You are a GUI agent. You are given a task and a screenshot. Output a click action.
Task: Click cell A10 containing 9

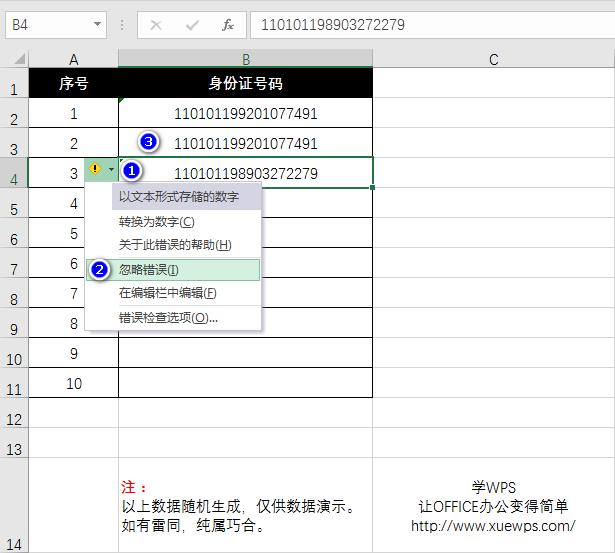(x=73, y=353)
